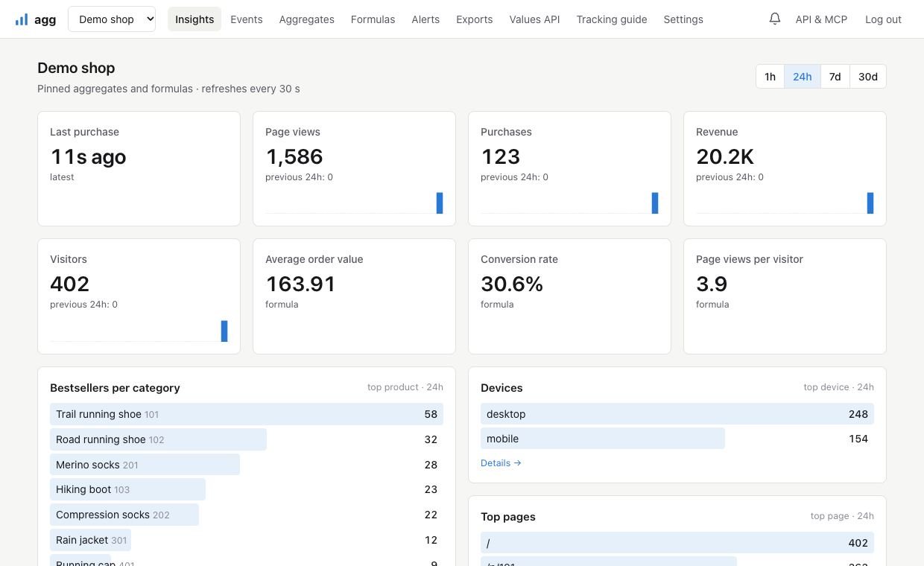
Task: Click the agg bar-chart logo icon
Action: pyautogui.click(x=22, y=19)
